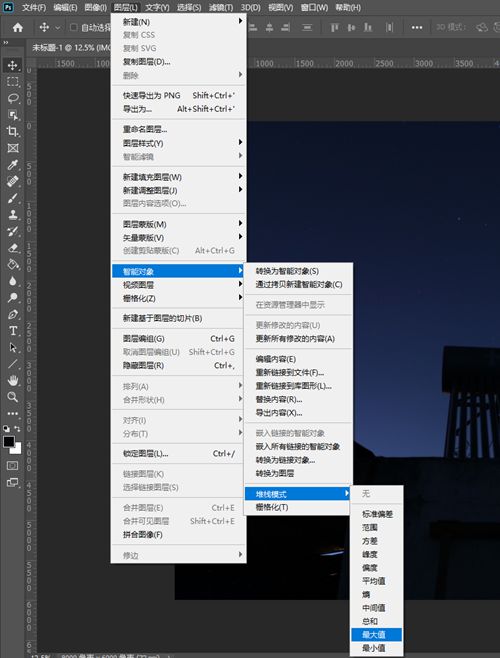
Task: Select the Rectangular Marquee tool
Action: (x=13, y=82)
